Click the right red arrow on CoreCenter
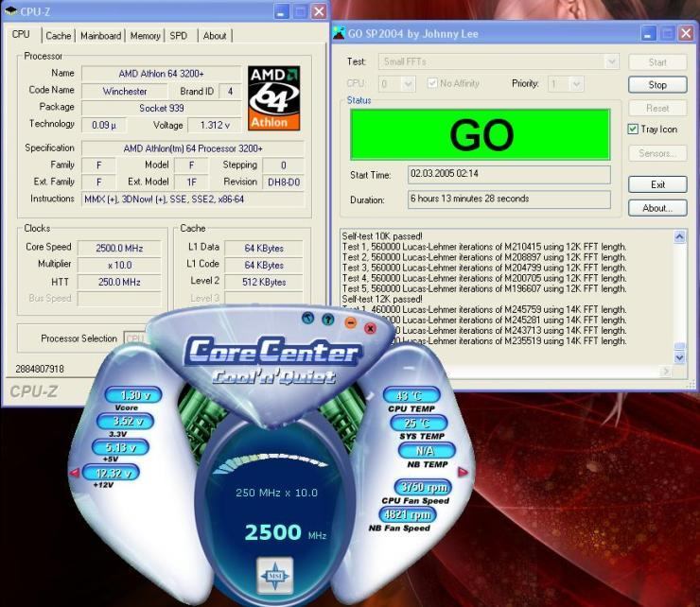This screenshot has width=700, height=607. point(463,472)
